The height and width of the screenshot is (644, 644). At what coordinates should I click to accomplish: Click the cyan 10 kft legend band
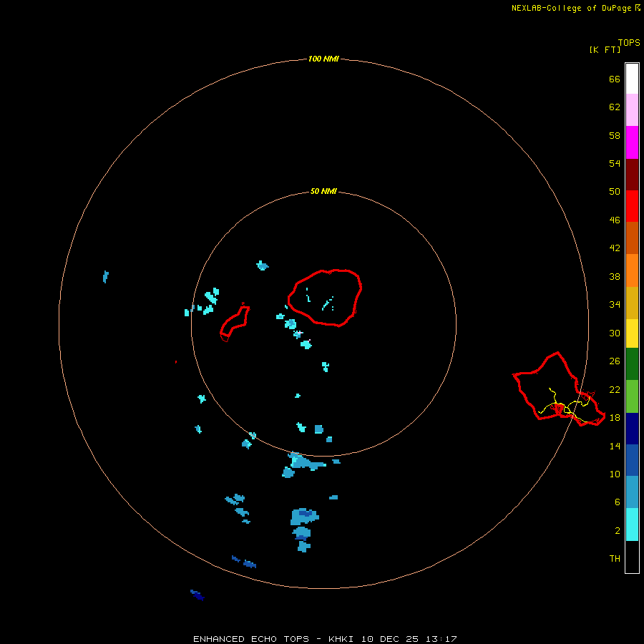point(632,525)
